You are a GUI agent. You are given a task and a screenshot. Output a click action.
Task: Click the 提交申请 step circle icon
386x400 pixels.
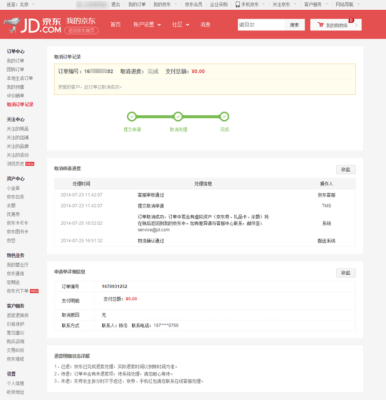coord(132,117)
